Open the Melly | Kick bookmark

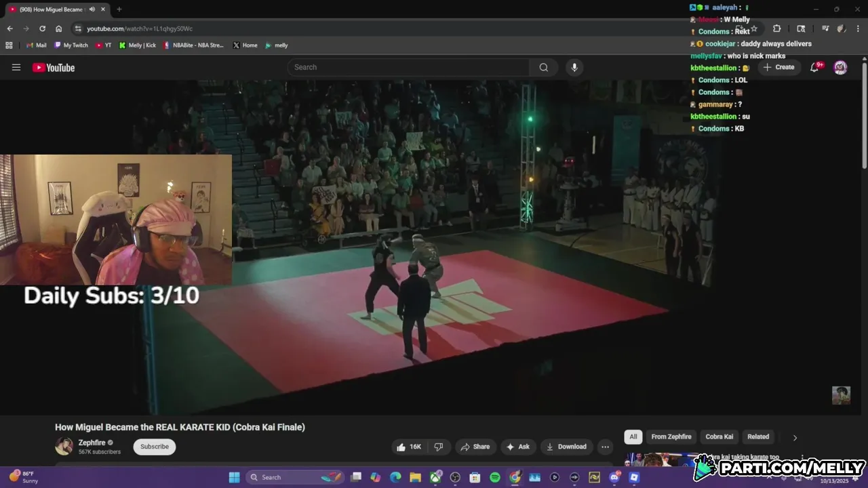(x=137, y=45)
